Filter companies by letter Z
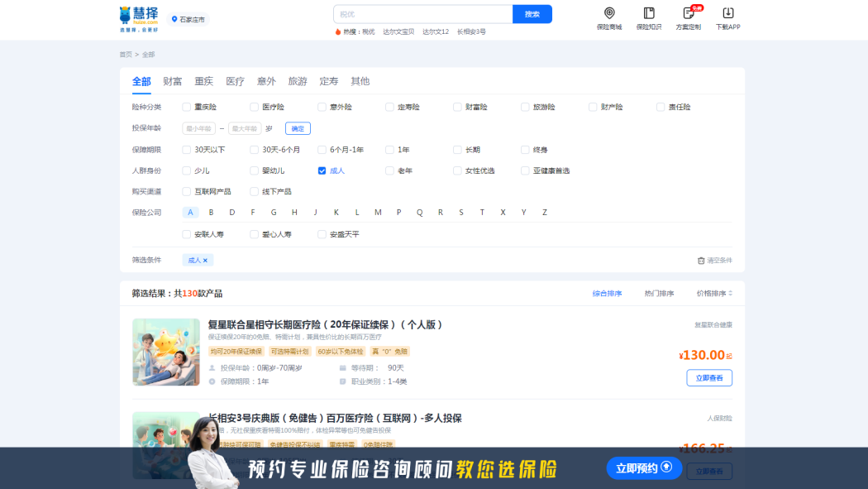 point(545,212)
